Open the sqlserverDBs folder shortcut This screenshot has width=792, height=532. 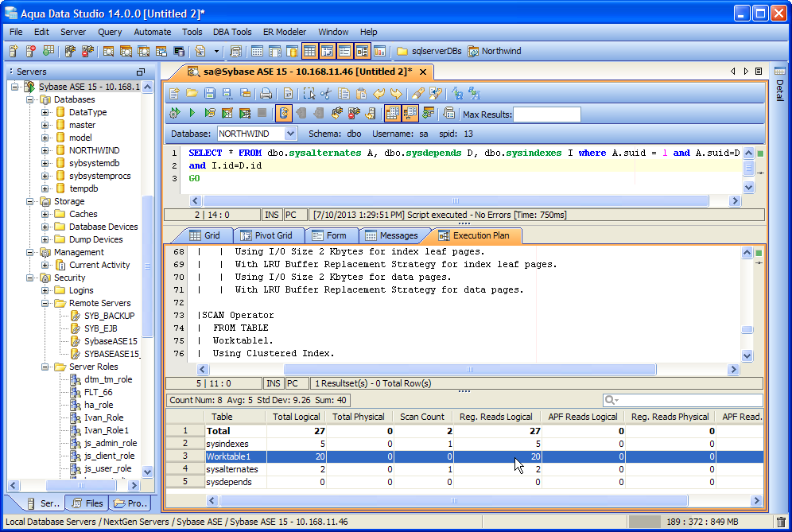click(429, 51)
